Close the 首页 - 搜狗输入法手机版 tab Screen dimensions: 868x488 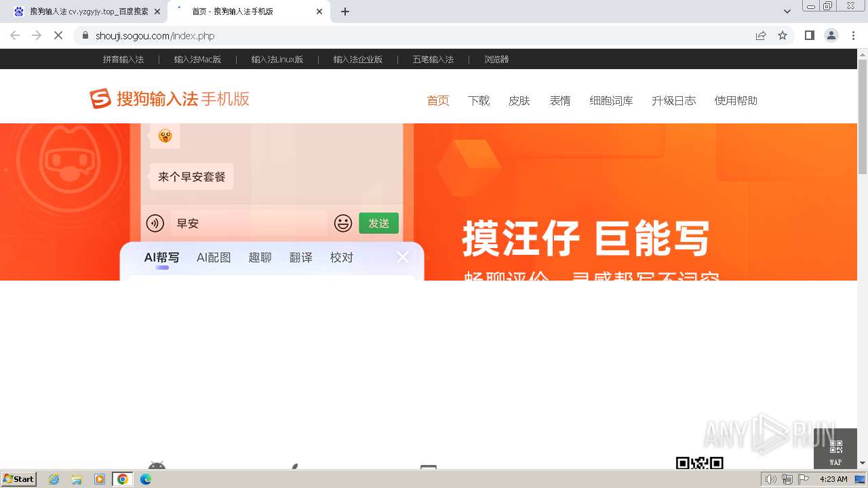coord(319,12)
